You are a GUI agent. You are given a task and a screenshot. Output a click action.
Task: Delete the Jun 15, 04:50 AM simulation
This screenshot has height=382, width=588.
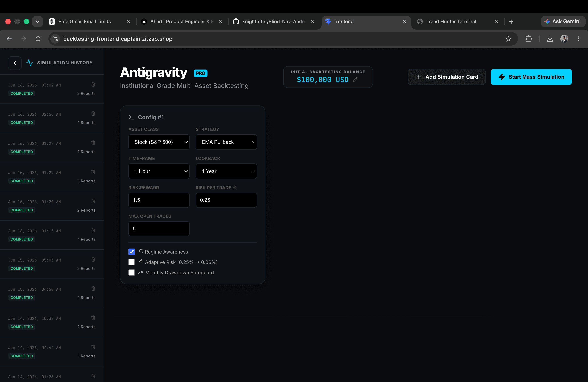pyautogui.click(x=93, y=288)
